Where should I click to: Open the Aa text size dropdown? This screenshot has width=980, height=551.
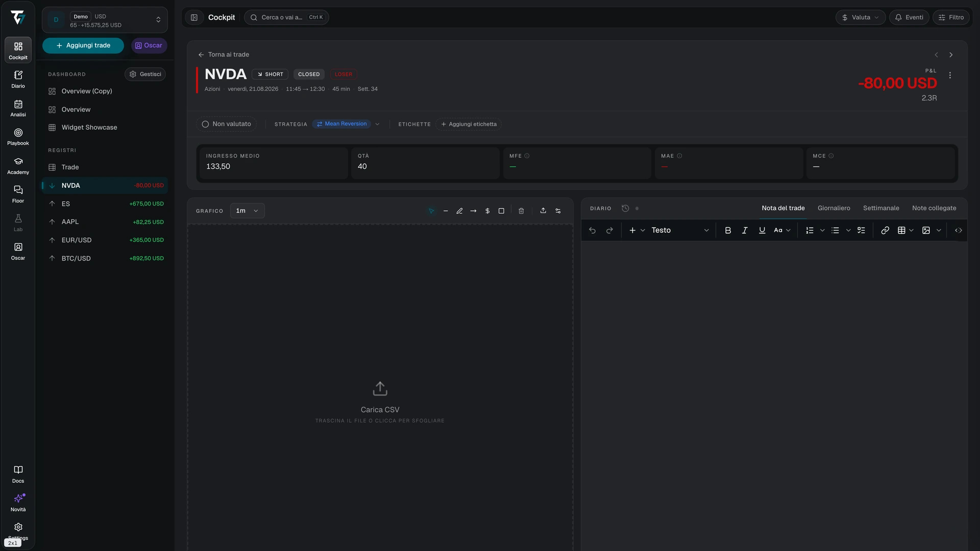[782, 231]
